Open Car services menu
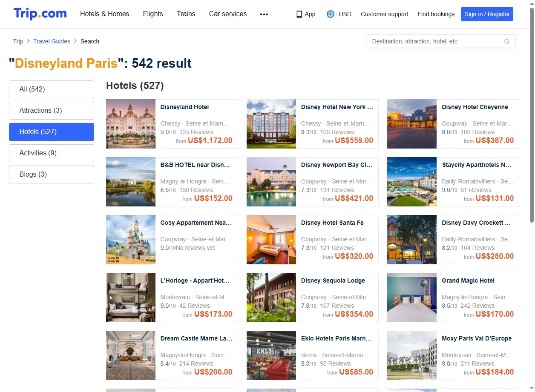The width and height of the screenshot is (535, 392). click(228, 14)
